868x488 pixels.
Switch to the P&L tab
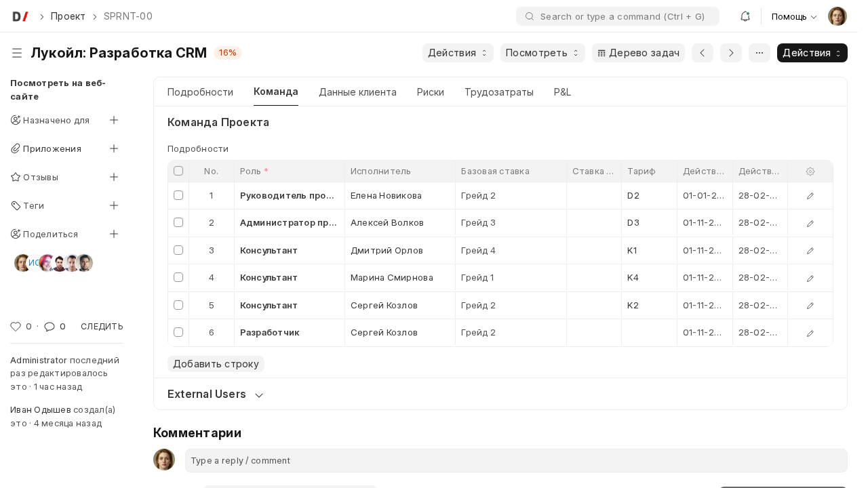tap(562, 92)
